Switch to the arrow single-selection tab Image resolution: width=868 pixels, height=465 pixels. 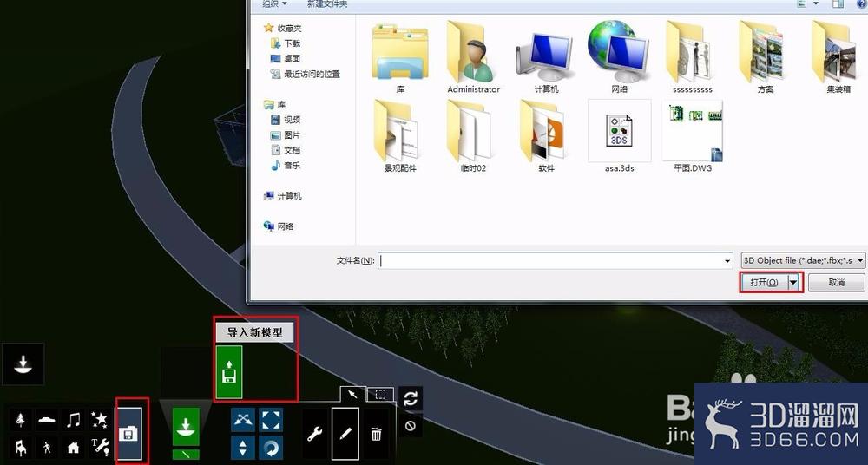click(352, 394)
